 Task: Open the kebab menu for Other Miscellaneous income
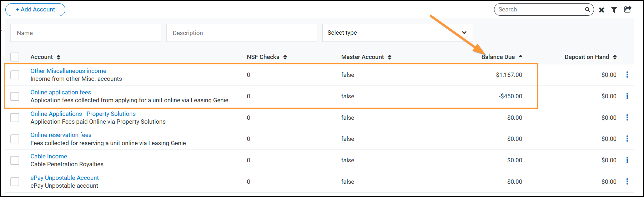627,75
